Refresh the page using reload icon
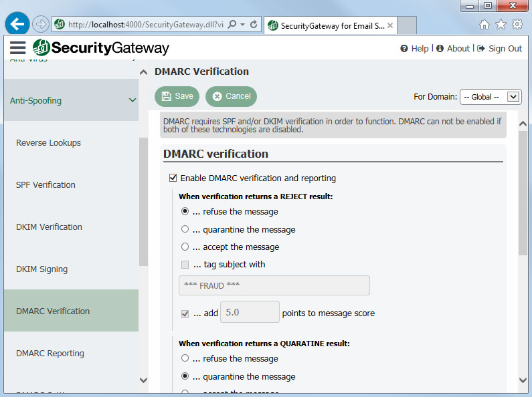The image size is (532, 397). 254,24
